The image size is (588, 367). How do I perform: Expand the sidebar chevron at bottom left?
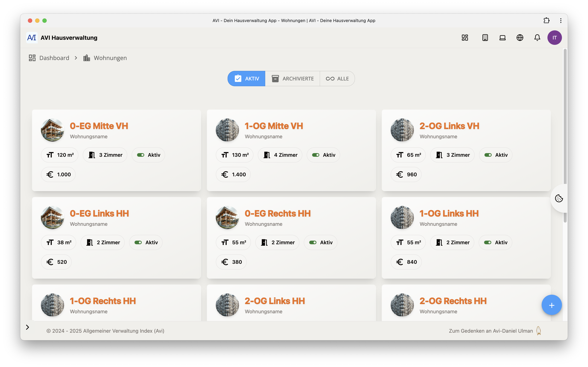tap(28, 327)
